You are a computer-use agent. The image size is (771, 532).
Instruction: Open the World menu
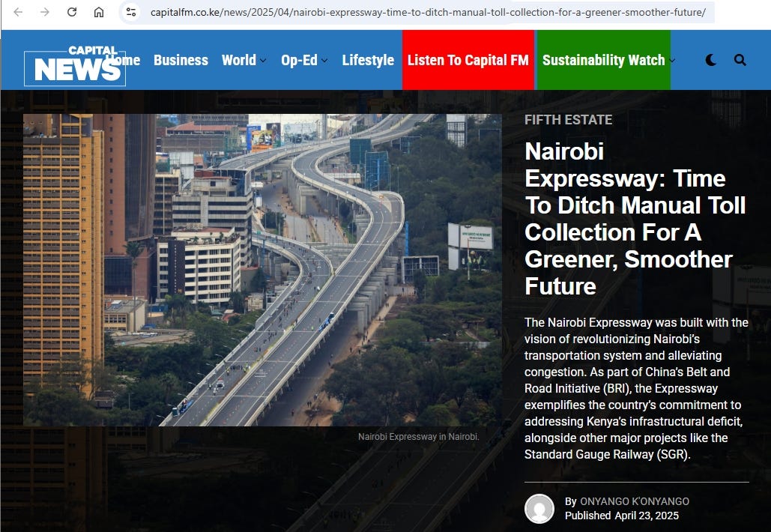239,60
